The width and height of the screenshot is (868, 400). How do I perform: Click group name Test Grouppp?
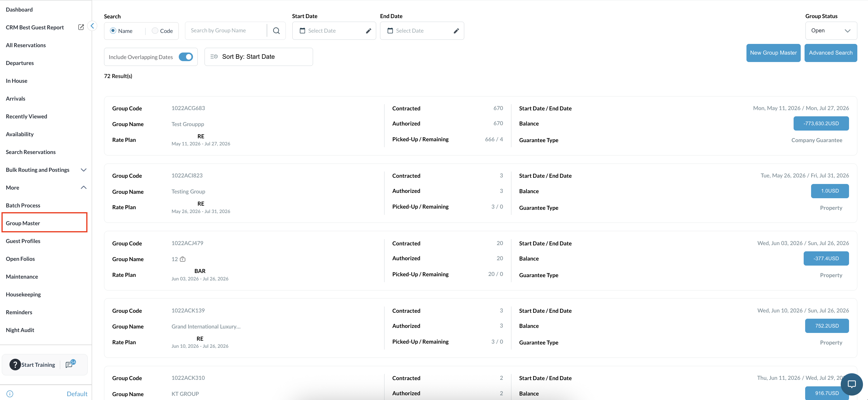point(188,124)
